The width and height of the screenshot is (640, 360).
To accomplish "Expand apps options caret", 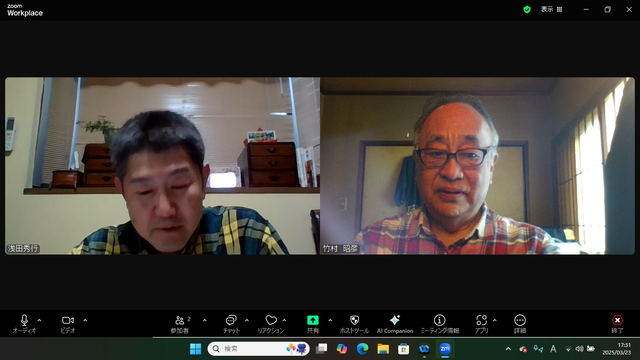I will point(495,320).
